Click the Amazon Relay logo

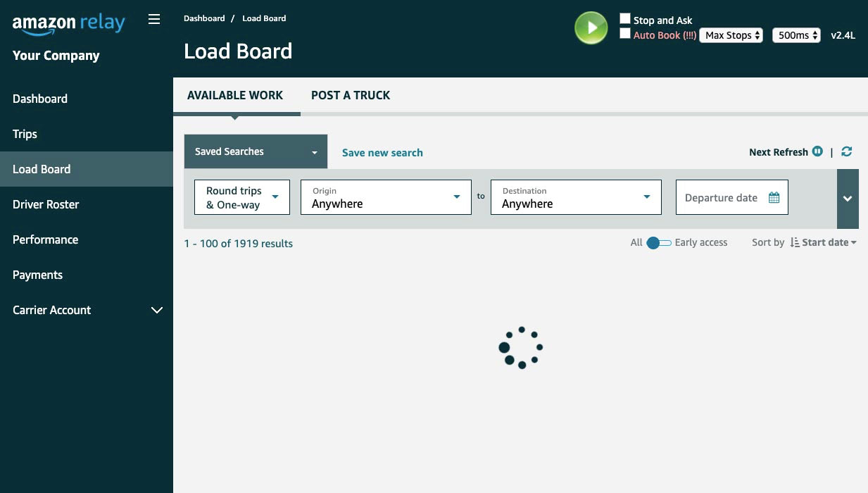[x=68, y=23]
